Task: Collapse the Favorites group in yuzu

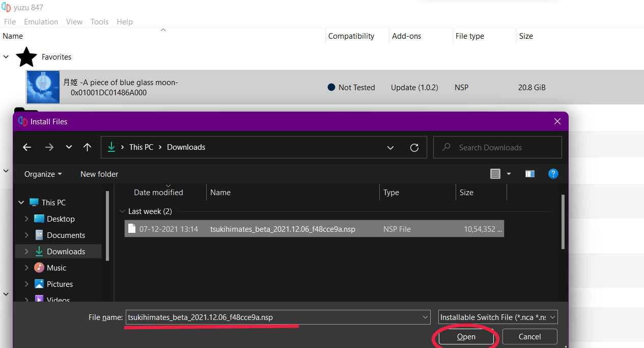Action: (6, 57)
